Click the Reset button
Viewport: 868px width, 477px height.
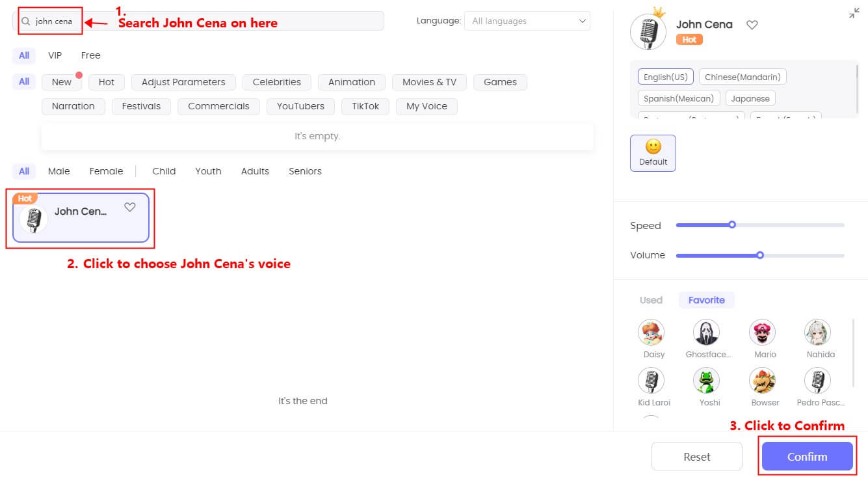coord(697,456)
